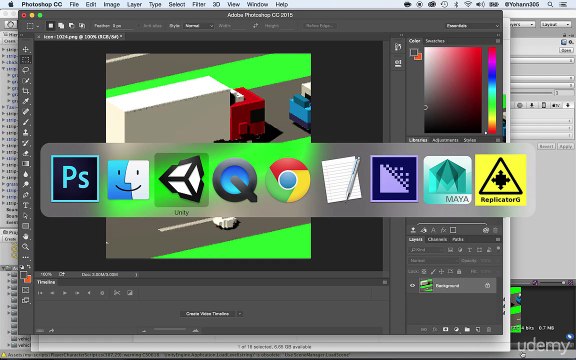Select ReplicatorG in app switcher
The width and height of the screenshot is (576, 360).
(x=501, y=180)
